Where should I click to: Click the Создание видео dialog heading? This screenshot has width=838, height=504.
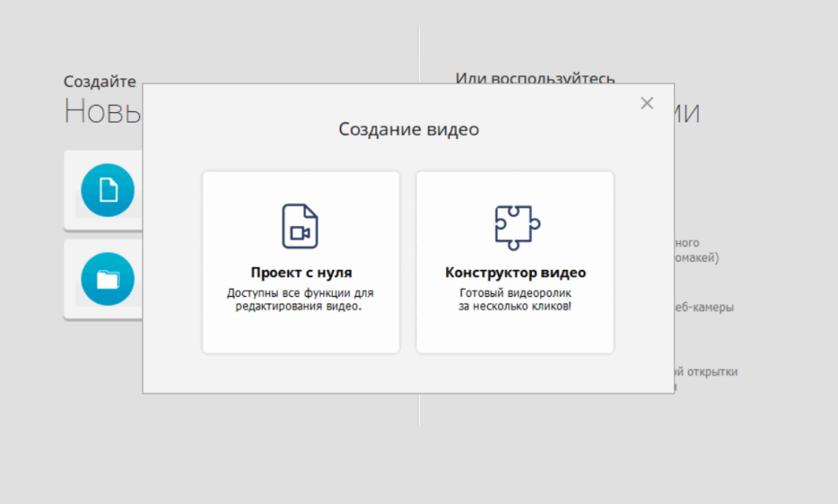[x=408, y=129]
